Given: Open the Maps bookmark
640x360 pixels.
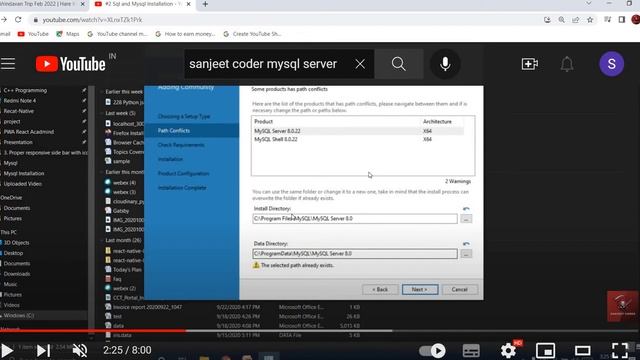Looking at the screenshot, I should point(68,34).
